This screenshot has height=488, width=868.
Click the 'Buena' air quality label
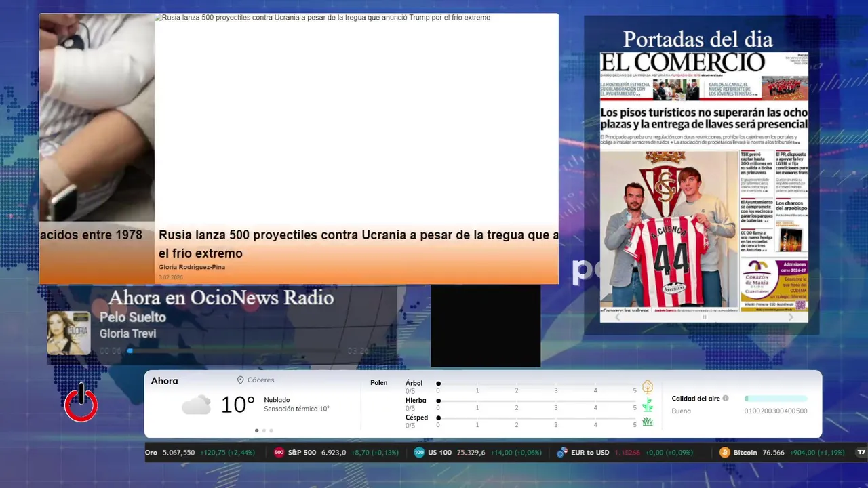click(x=682, y=411)
